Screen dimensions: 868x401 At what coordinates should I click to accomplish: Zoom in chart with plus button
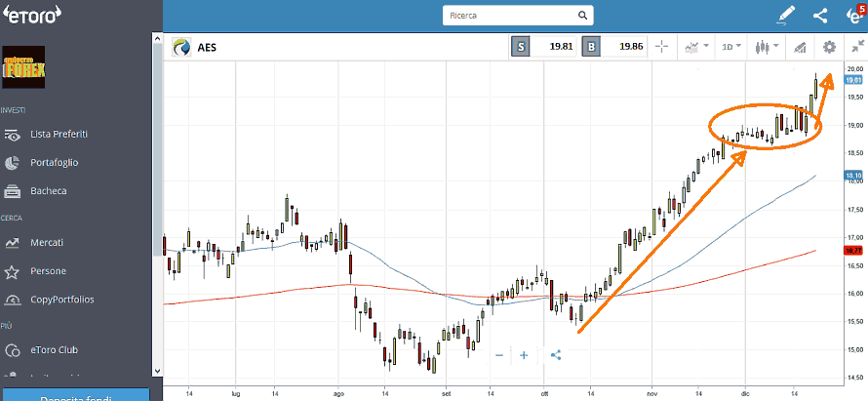coord(524,355)
